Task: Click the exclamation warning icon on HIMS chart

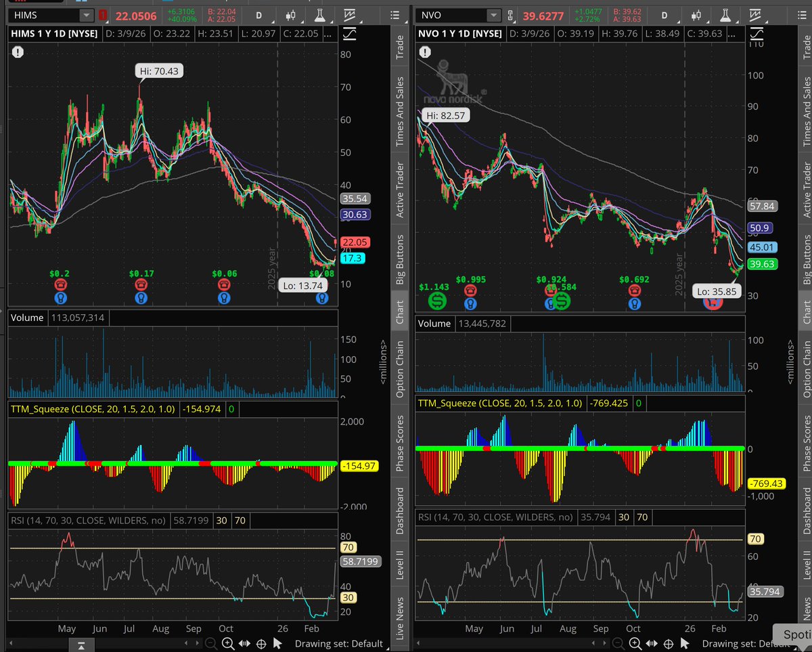Action: click(18, 51)
